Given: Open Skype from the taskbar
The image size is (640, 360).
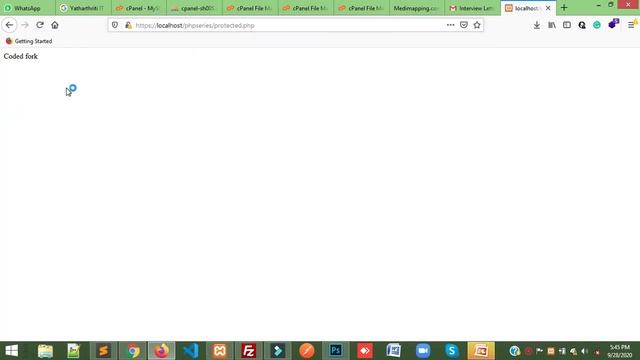Looking at the screenshot, I should click(452, 351).
